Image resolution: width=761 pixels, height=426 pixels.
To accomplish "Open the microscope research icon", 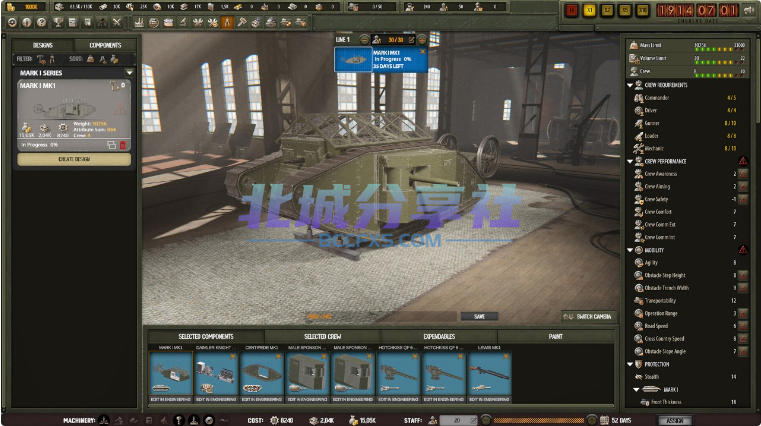I will tap(183, 22).
